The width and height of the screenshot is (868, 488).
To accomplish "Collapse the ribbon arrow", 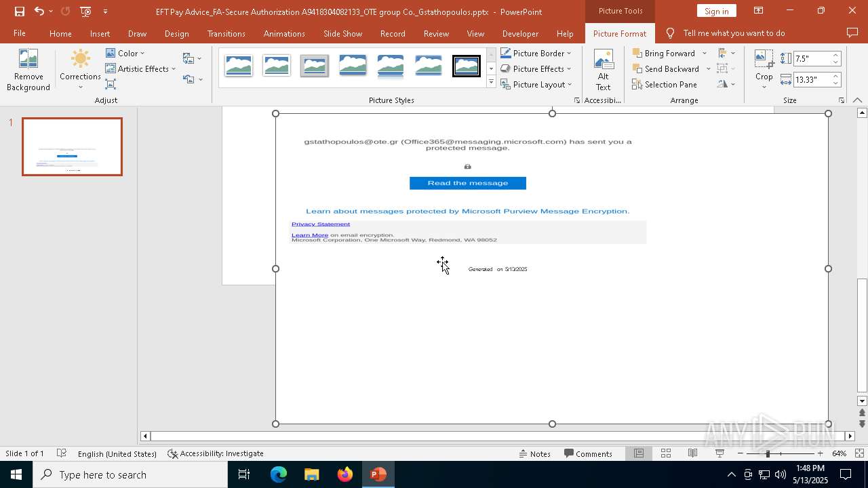I will 858,100.
